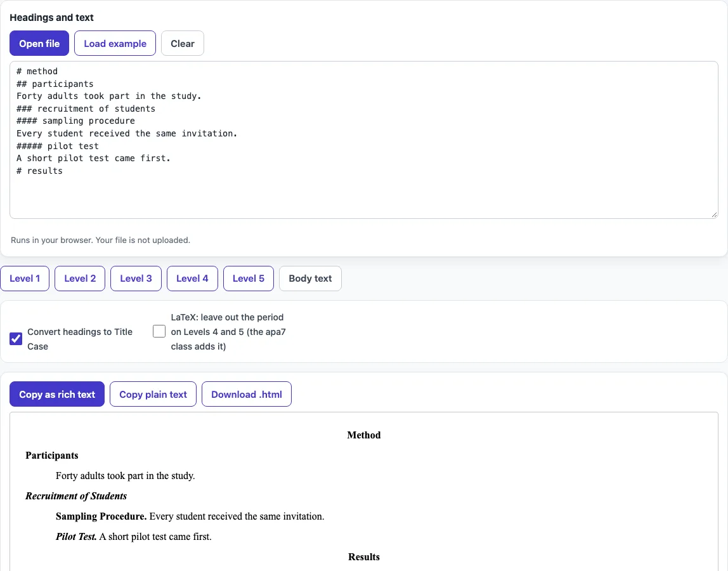Viewport: 728px width, 571px height.
Task: Mark the line as Body text
Action: 310,279
